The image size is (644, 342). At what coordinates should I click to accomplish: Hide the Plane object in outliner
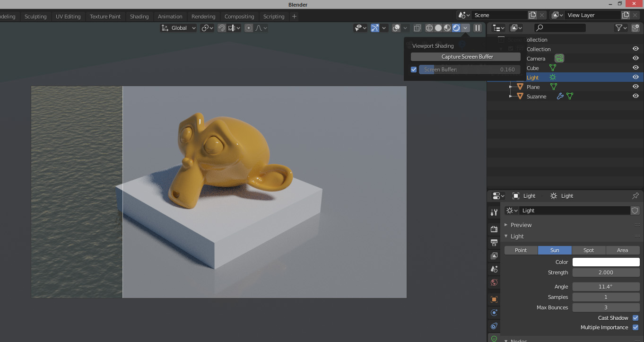[x=635, y=87]
